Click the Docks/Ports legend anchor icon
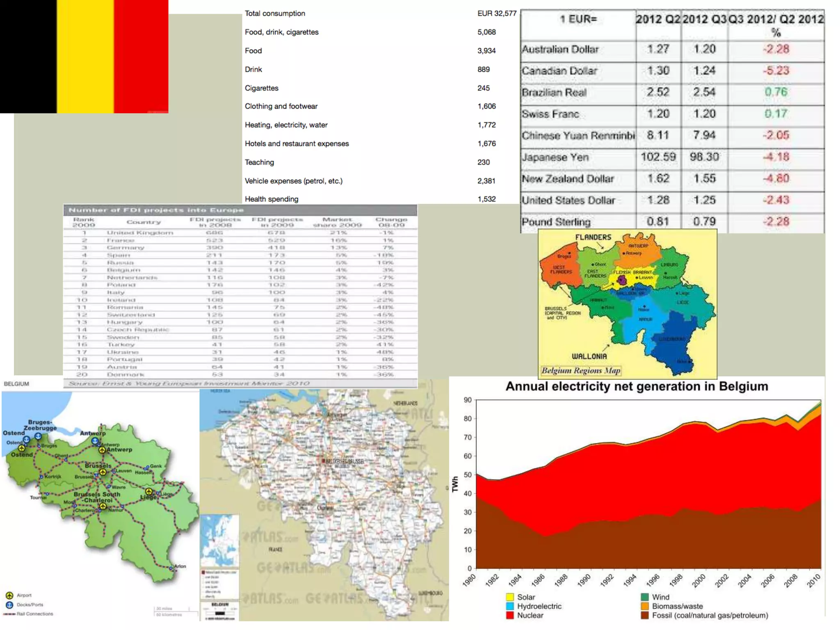Screen dimensions: 840x630 [9, 605]
